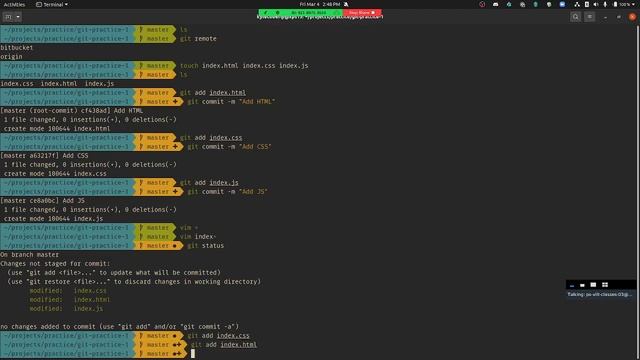The image size is (640, 360).
Task: Click the notifications-muted bell icon
Action: [346, 4]
